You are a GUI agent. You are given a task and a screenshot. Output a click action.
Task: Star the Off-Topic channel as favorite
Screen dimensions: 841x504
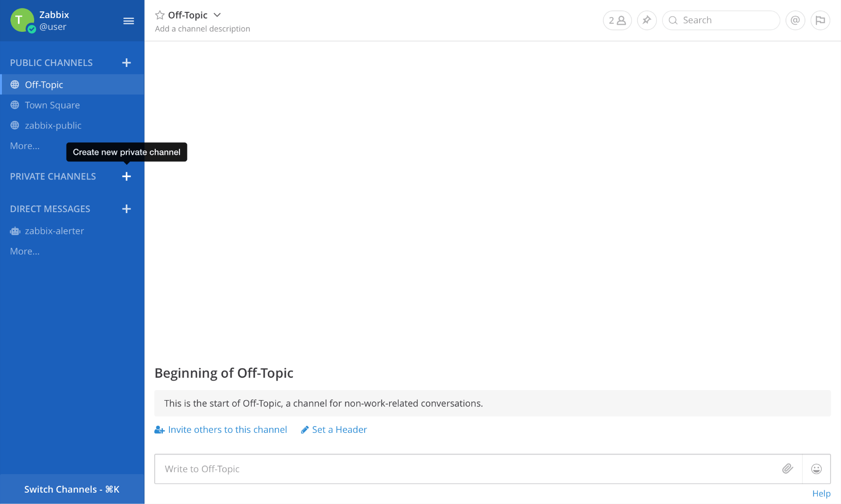[x=160, y=15]
